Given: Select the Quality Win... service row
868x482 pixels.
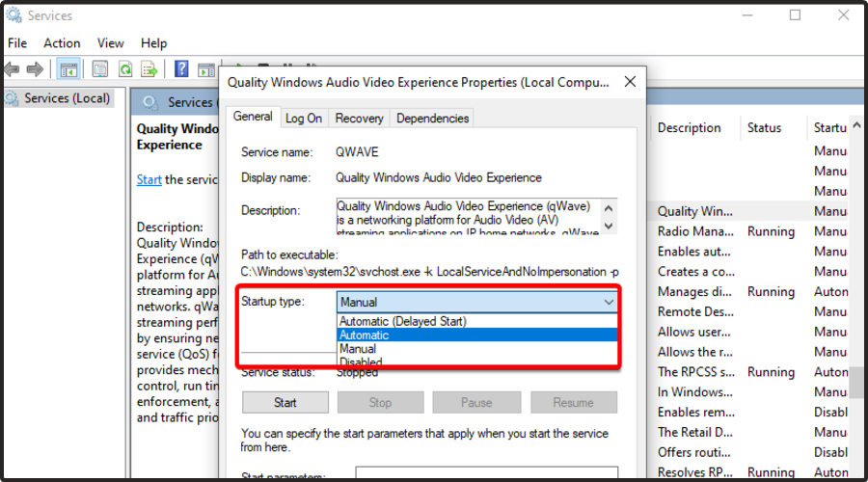Looking at the screenshot, I should pos(749,211).
